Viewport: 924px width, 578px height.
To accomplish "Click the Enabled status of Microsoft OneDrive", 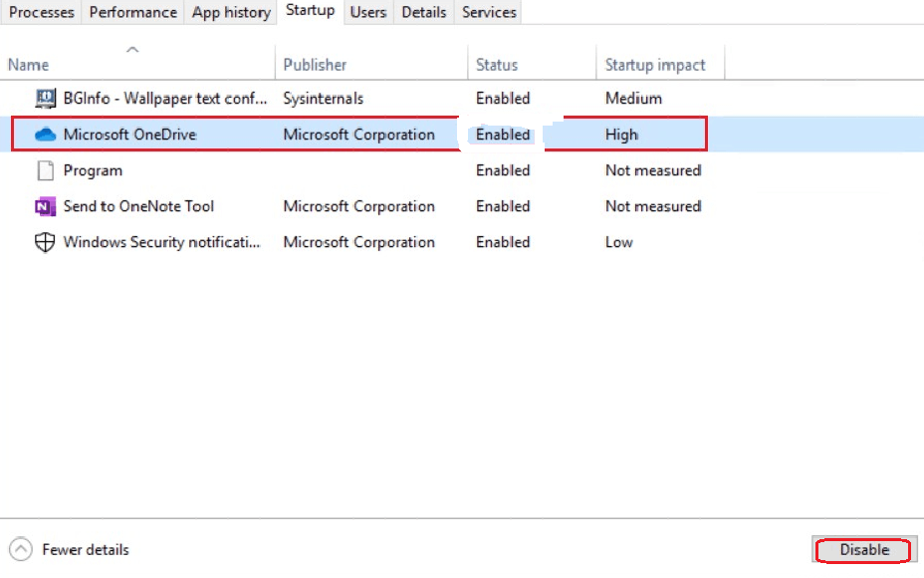I will coord(503,135).
